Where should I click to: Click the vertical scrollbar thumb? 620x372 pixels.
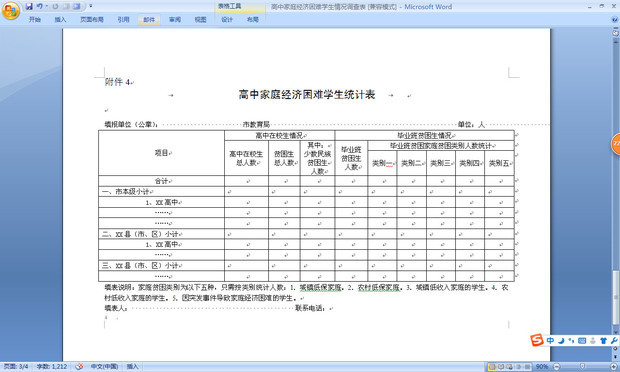[615, 297]
